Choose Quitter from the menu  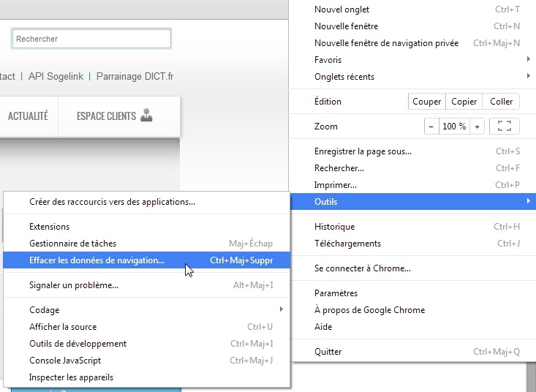click(412, 351)
